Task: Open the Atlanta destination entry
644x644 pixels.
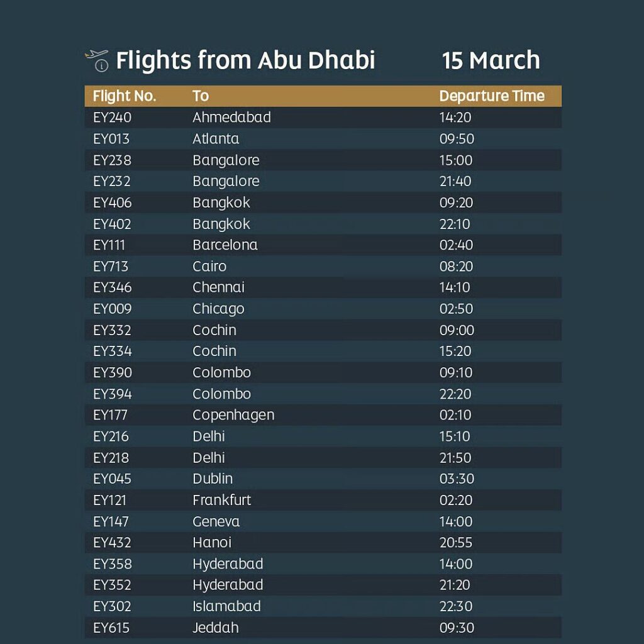Action: pos(216,139)
